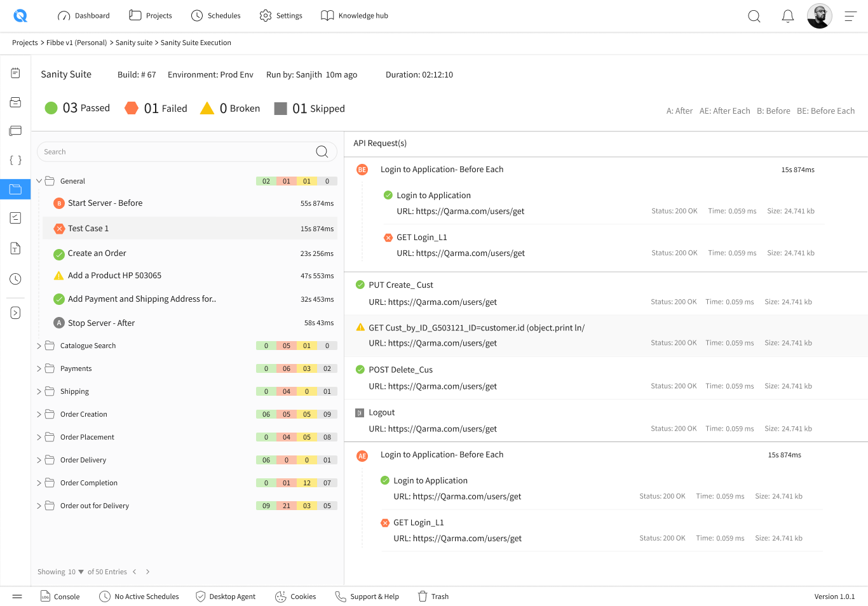The image size is (868, 606).
Task: Open the notifications bell
Action: 787,16
